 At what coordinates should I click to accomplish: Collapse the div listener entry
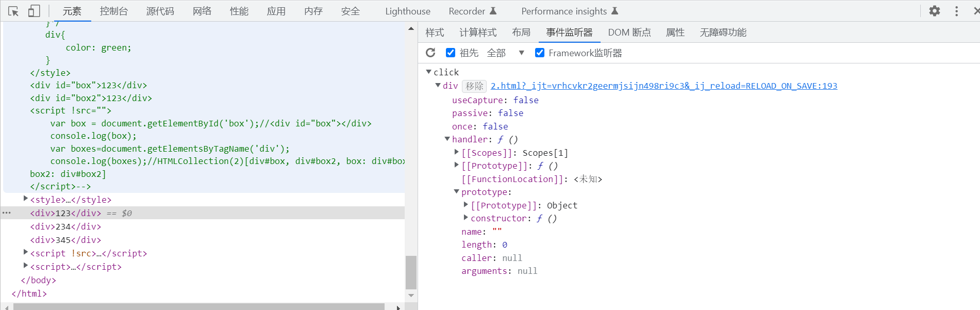[x=438, y=85]
